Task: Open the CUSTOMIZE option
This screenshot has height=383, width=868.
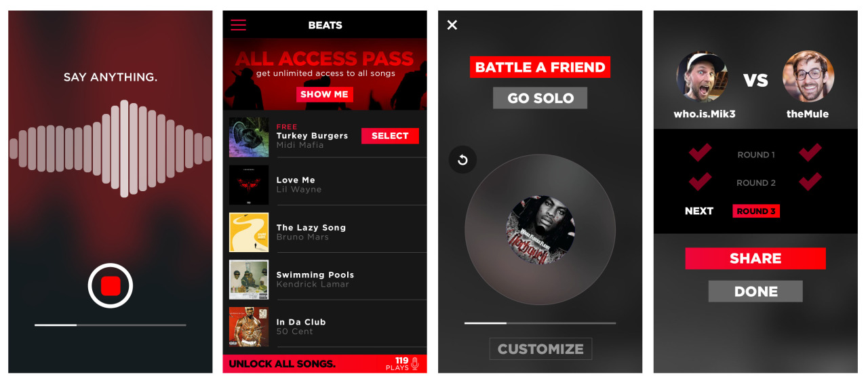Action: 540,349
